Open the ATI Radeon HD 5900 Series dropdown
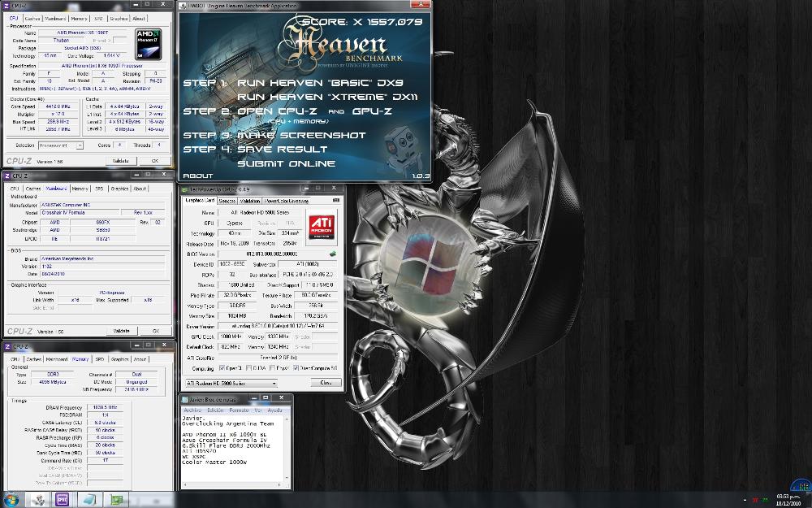812x508 pixels. (x=231, y=384)
